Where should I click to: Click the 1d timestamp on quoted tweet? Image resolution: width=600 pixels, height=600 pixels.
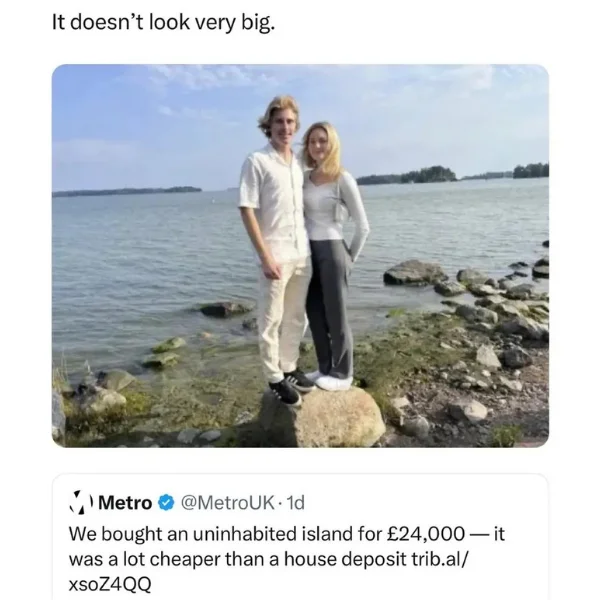tap(295, 503)
